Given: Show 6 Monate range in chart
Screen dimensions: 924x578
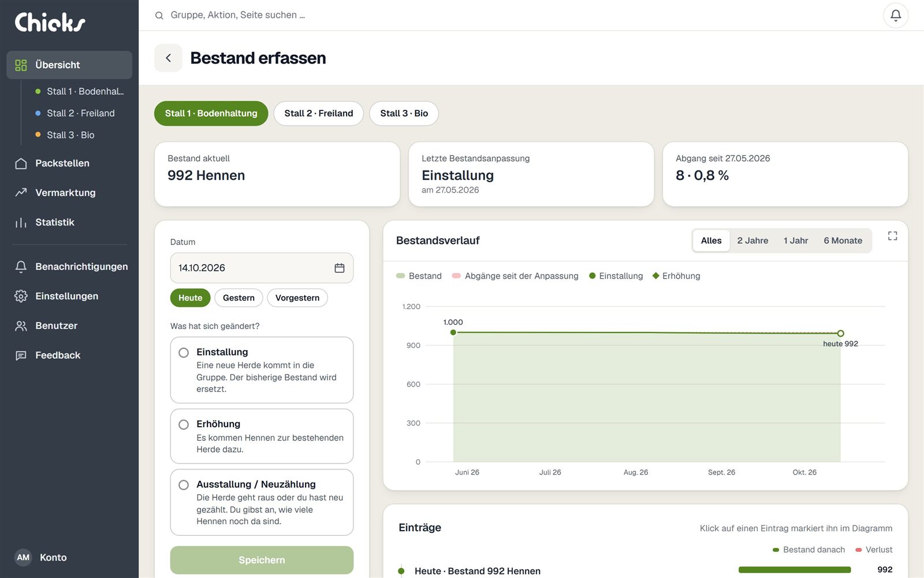Looking at the screenshot, I should click(843, 240).
